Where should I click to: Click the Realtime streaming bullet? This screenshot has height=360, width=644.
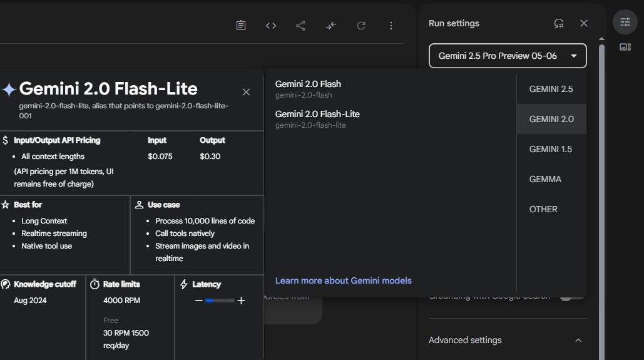(54, 234)
